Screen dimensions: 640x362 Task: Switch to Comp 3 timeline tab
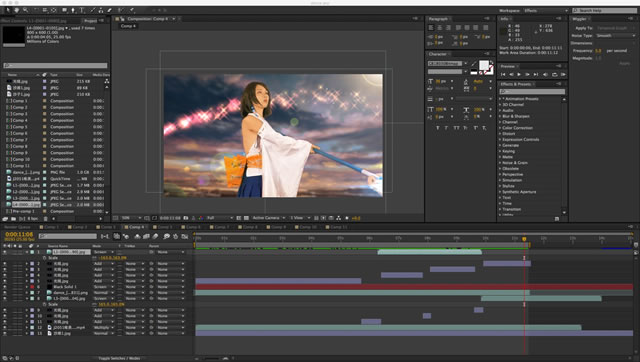pos(107,227)
